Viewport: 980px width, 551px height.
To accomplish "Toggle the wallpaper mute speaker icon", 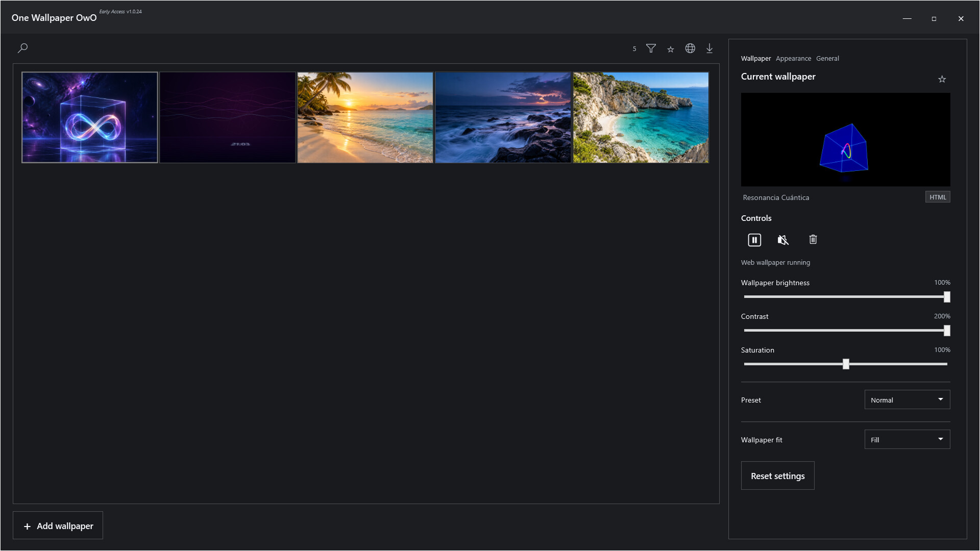I will [783, 240].
